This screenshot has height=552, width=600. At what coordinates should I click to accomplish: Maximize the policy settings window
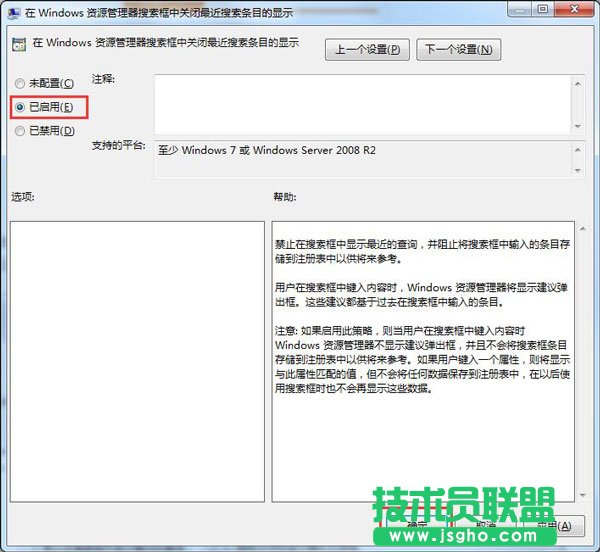pyautogui.click(x=543, y=9)
